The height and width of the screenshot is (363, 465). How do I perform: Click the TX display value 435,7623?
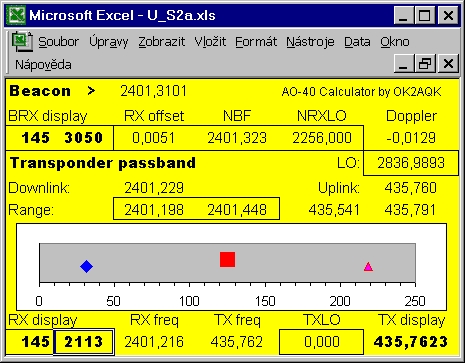[411, 342]
